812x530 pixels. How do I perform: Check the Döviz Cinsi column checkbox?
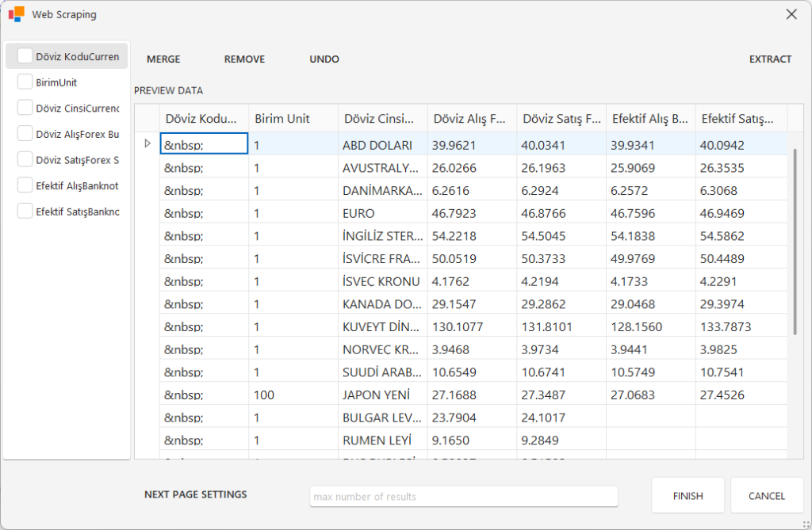25,108
